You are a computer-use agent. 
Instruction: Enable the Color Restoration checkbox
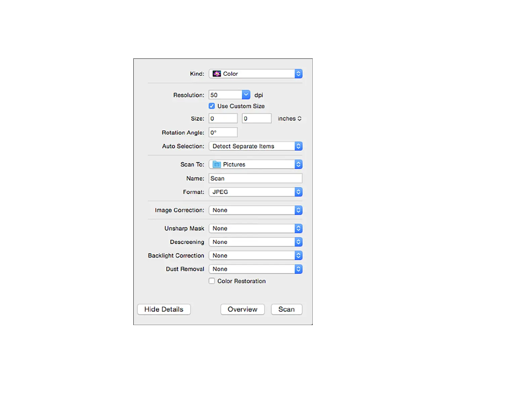coord(212,281)
